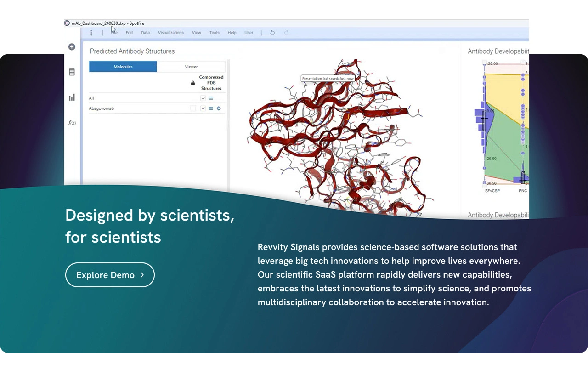Expand the lines menu in the All row
Screen dimensions: 588x370
coord(211,98)
